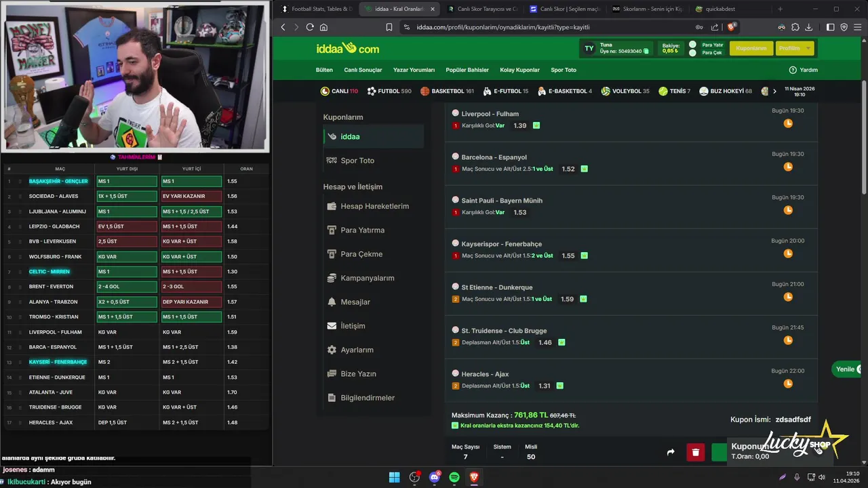Select the Para Çek radio circle
This screenshot has height=488, width=868.
[692, 53]
